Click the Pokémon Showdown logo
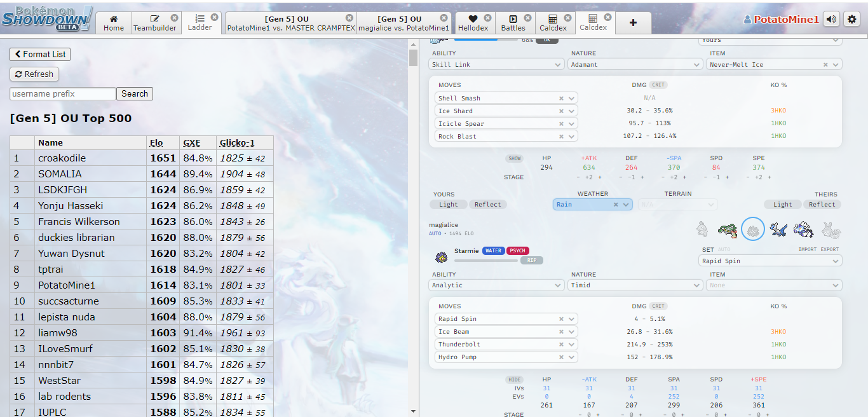 tap(48, 18)
